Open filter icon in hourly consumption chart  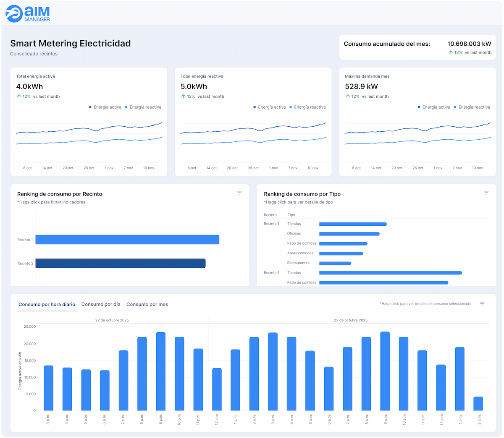[x=482, y=304]
